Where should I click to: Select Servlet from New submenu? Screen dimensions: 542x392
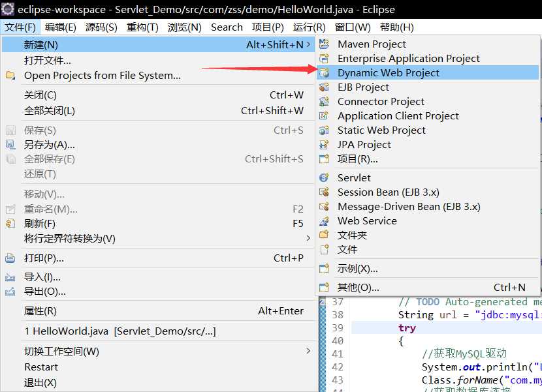point(428,177)
